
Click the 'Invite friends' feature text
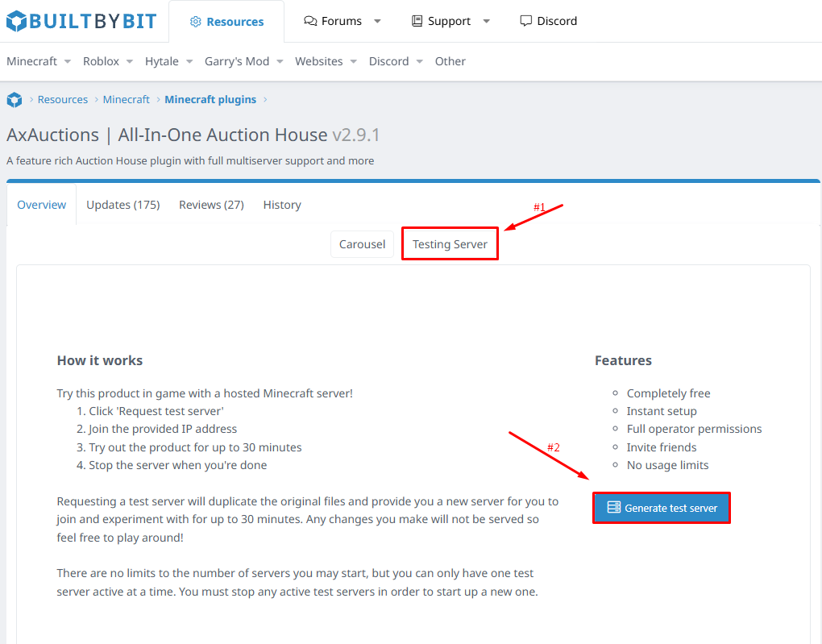coord(662,447)
